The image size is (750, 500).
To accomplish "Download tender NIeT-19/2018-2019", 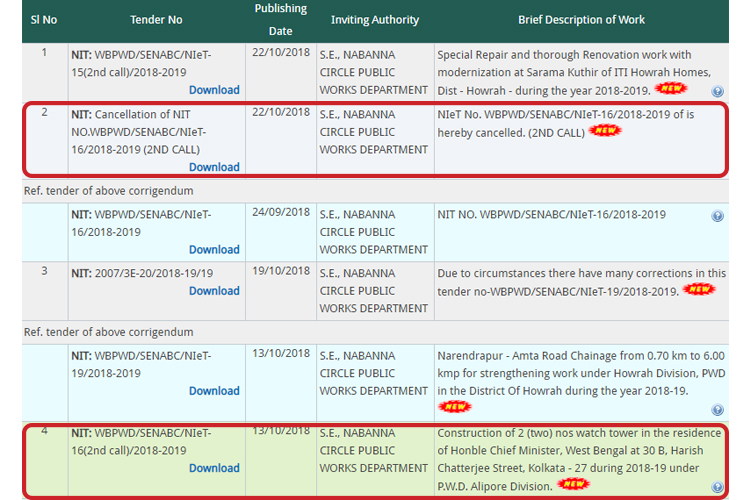I will 214,391.
